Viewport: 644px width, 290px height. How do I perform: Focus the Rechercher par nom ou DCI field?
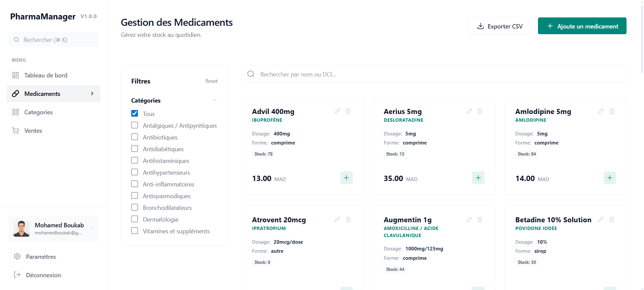[x=434, y=74]
